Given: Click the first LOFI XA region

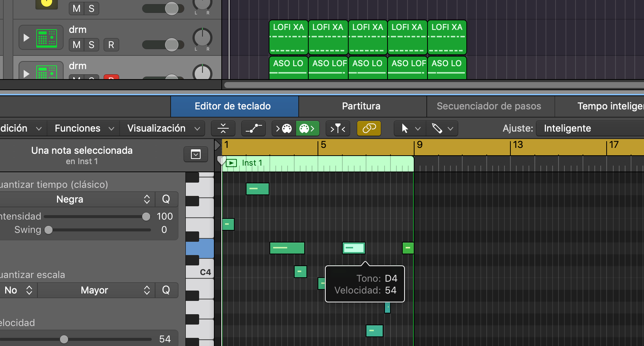Looking at the screenshot, I should pos(289,37).
